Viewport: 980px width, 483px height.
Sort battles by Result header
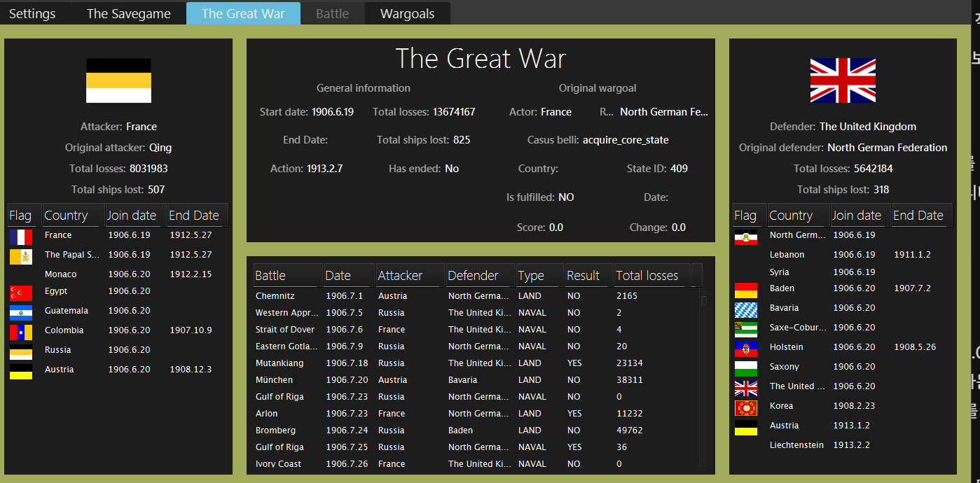pos(589,276)
